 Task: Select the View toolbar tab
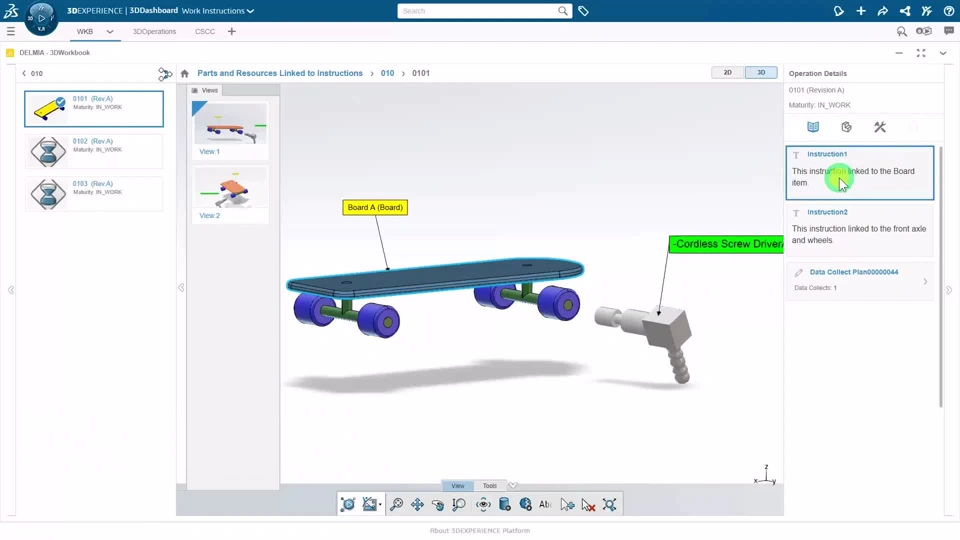point(458,486)
